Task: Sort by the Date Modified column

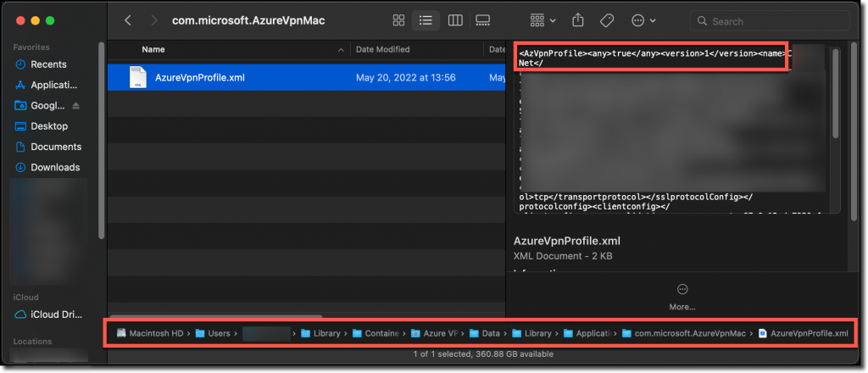Action: point(382,49)
